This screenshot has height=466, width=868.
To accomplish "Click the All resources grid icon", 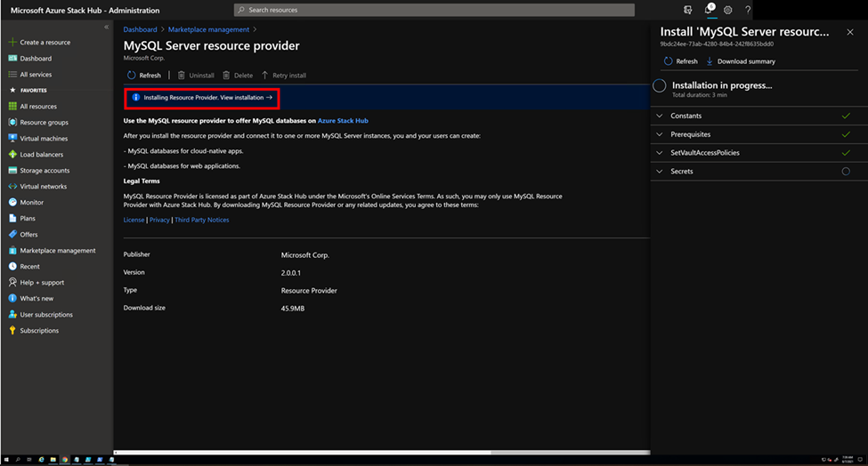I will tap(12, 106).
